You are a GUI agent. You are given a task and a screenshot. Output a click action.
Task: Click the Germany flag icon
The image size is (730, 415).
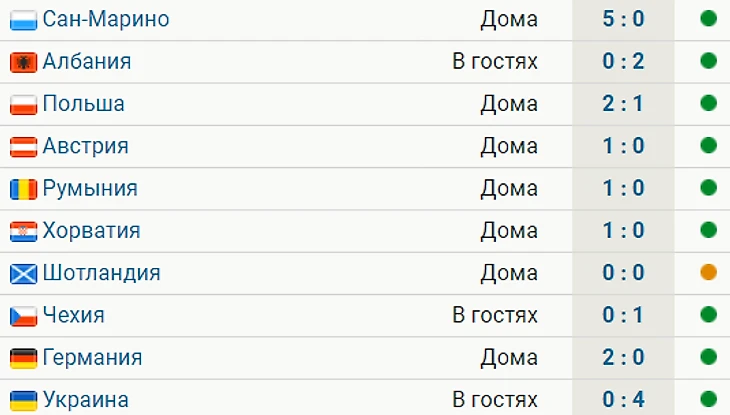[x=23, y=358]
